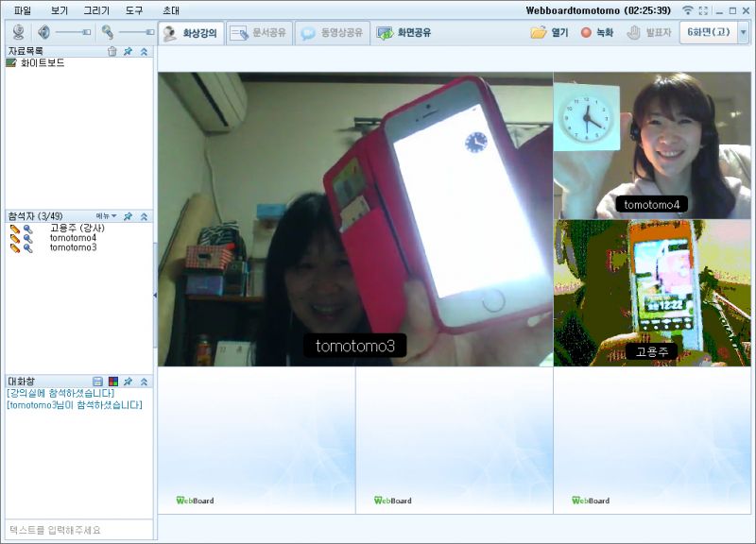Click the chat text input field

click(x=77, y=530)
